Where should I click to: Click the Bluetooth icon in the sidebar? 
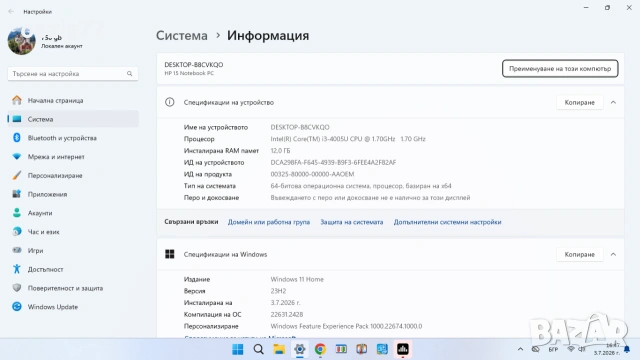(x=17, y=138)
